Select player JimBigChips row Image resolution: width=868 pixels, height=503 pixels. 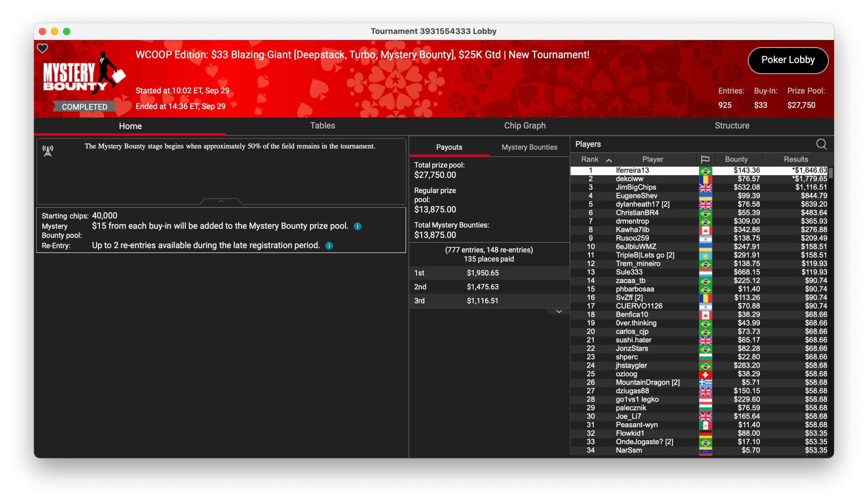636,187
